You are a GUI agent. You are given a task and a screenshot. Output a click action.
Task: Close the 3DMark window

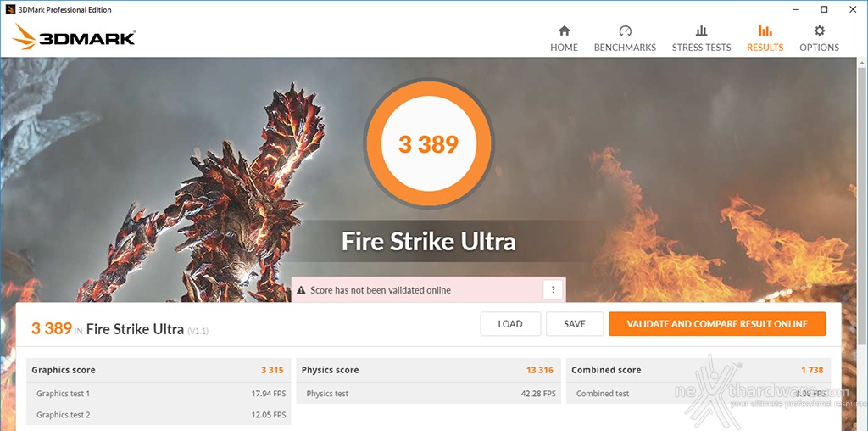(853, 9)
